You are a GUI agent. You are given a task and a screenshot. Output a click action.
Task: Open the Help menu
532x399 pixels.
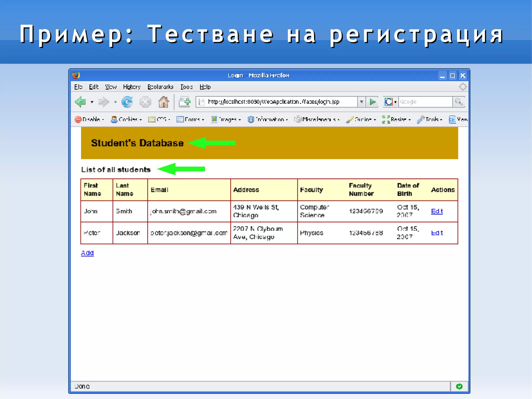click(x=205, y=87)
